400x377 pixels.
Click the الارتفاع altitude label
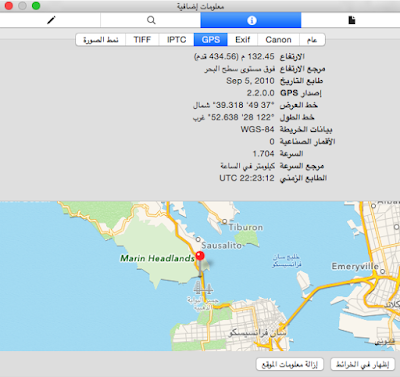coord(292,57)
